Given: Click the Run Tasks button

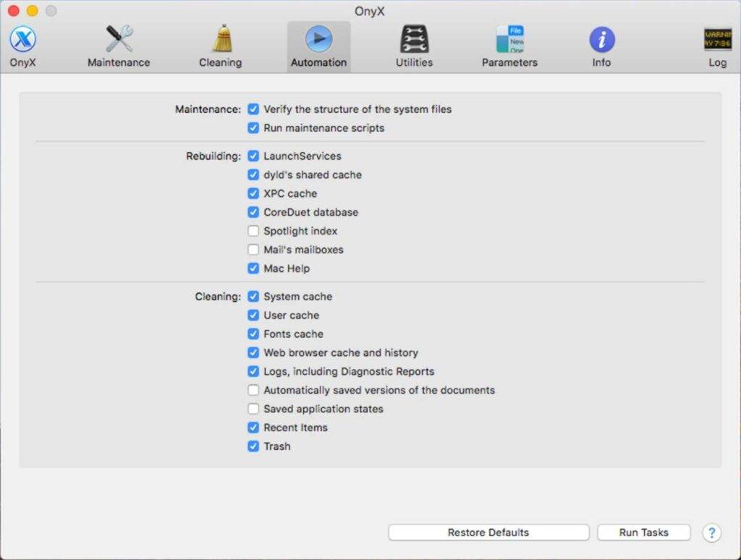Looking at the screenshot, I should [x=643, y=533].
